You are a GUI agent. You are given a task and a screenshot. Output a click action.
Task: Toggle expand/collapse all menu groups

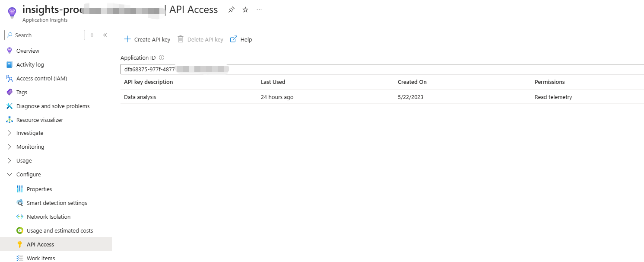point(92,35)
